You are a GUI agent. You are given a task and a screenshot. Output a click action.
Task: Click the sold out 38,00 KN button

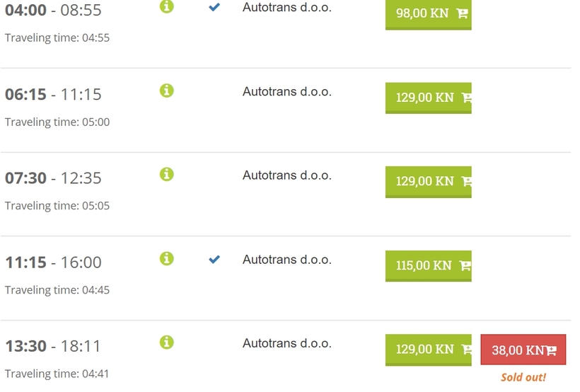click(523, 350)
